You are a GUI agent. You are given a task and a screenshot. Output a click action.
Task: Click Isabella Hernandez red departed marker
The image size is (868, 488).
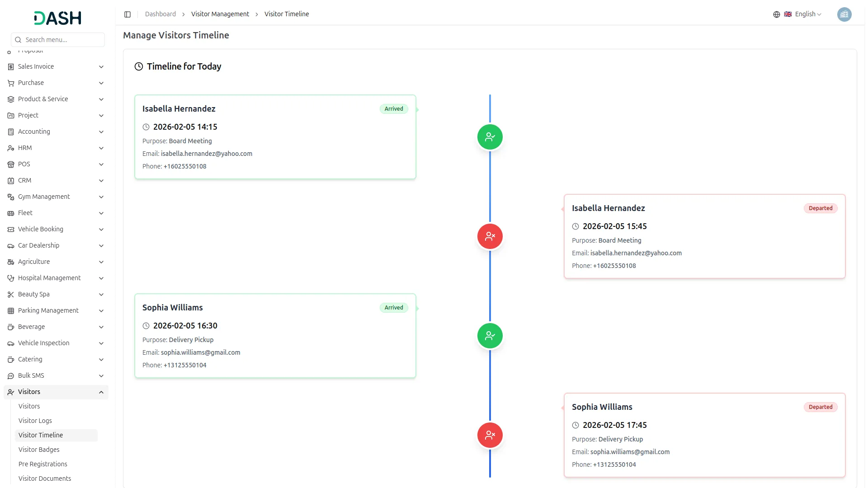[490, 236]
